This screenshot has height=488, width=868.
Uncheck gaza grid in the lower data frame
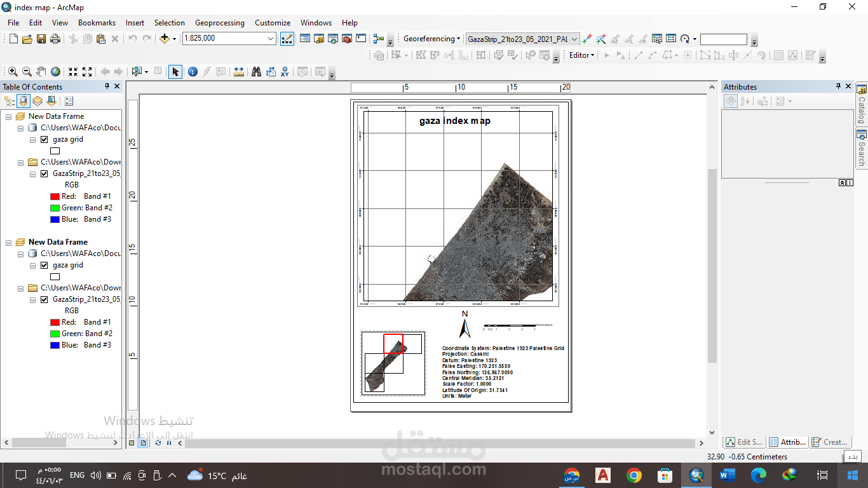point(44,265)
